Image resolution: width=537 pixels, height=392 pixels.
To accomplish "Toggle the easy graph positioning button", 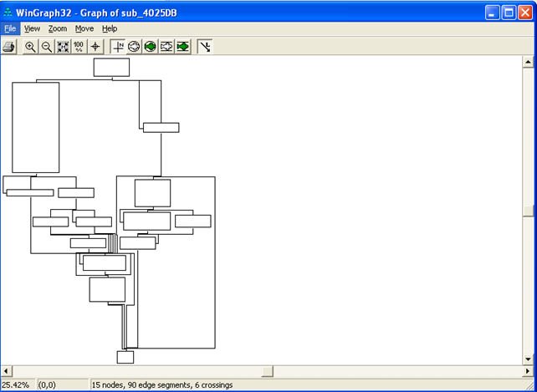I will pyautogui.click(x=118, y=47).
